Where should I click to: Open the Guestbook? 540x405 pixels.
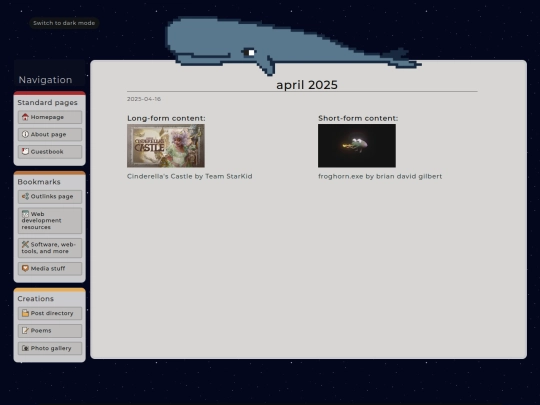point(50,152)
